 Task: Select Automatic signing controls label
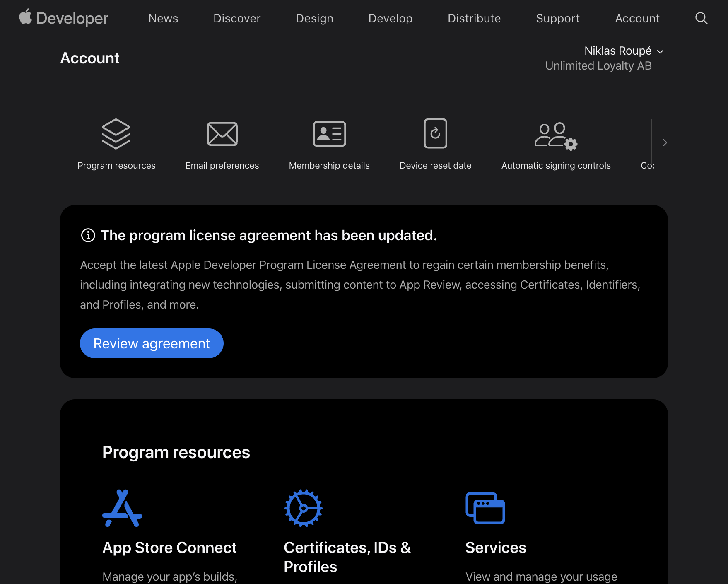[556, 165]
